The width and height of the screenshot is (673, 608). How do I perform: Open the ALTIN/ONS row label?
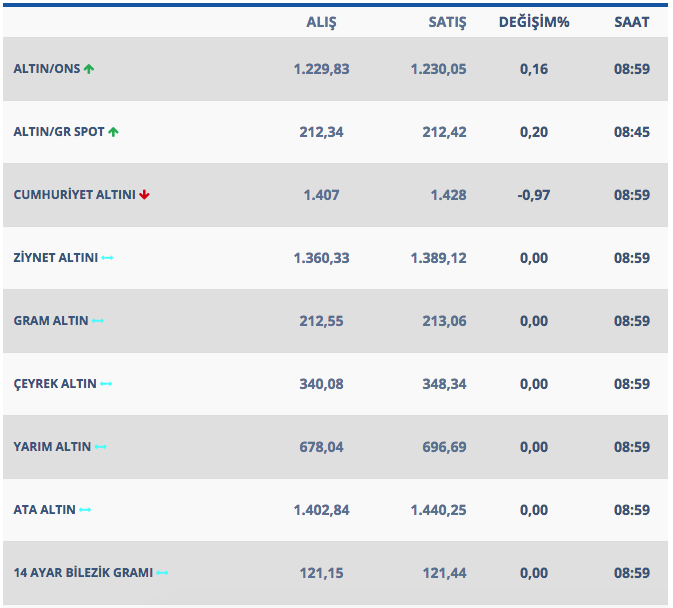[46, 69]
